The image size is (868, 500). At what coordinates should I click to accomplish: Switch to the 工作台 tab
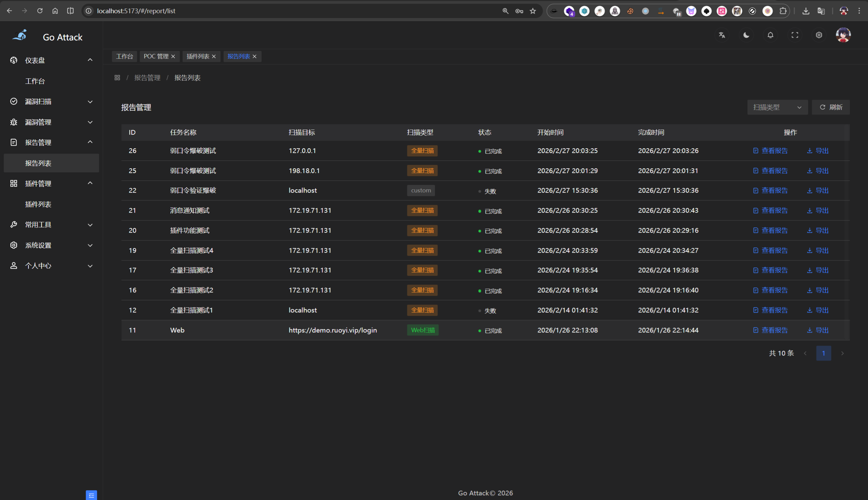pos(124,57)
